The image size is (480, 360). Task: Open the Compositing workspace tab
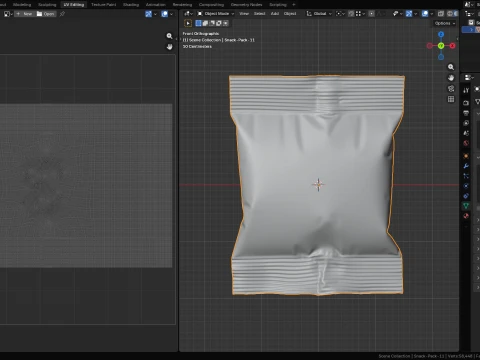(211, 5)
